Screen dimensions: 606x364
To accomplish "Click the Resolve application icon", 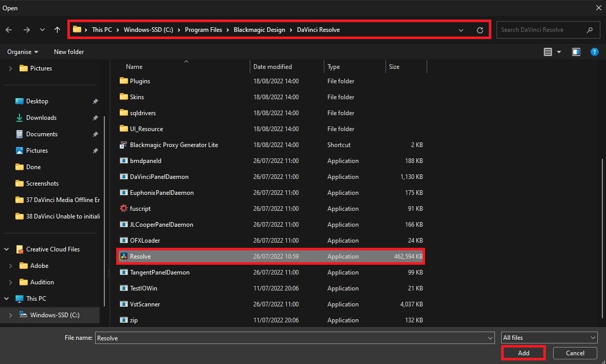I will point(123,257).
